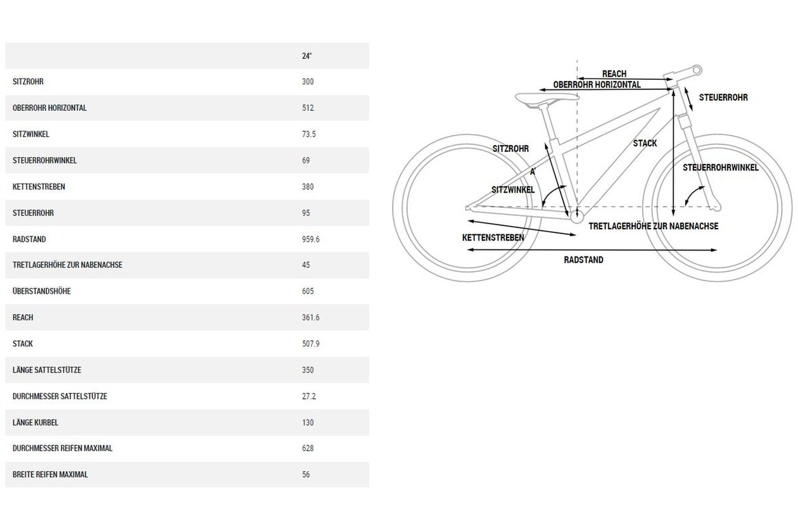
Task: Click the STEUERROHRWINKEL value 69
Action: point(307,160)
